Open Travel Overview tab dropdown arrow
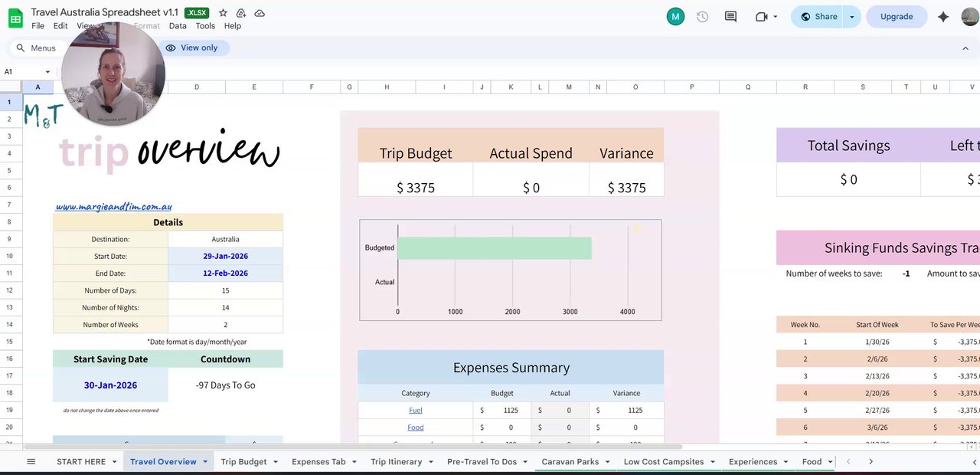The height and width of the screenshot is (475, 980). click(x=204, y=462)
